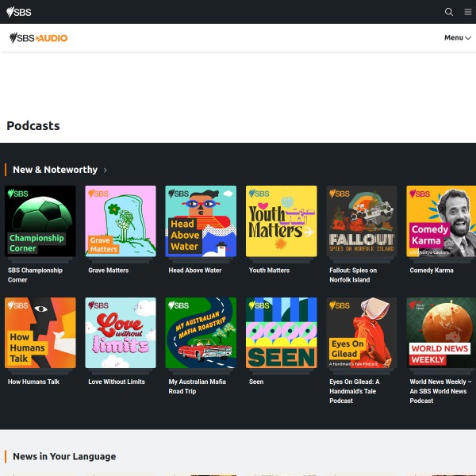
Task: Click the Eyes On Gilead title link
Action: tap(355, 391)
